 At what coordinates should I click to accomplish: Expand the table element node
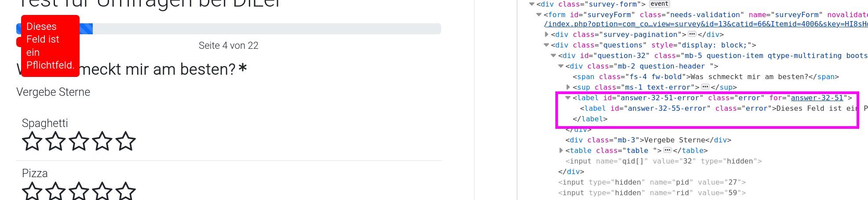pos(561,150)
